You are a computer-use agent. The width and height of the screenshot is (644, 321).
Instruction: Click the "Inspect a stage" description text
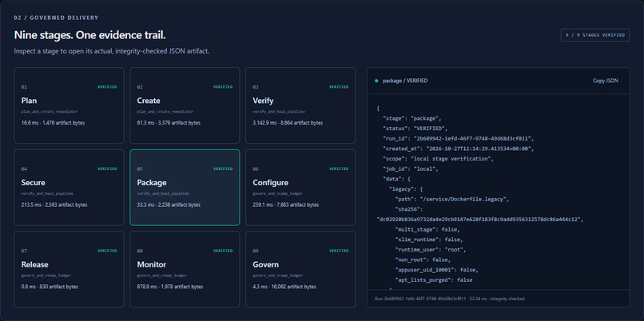point(112,52)
